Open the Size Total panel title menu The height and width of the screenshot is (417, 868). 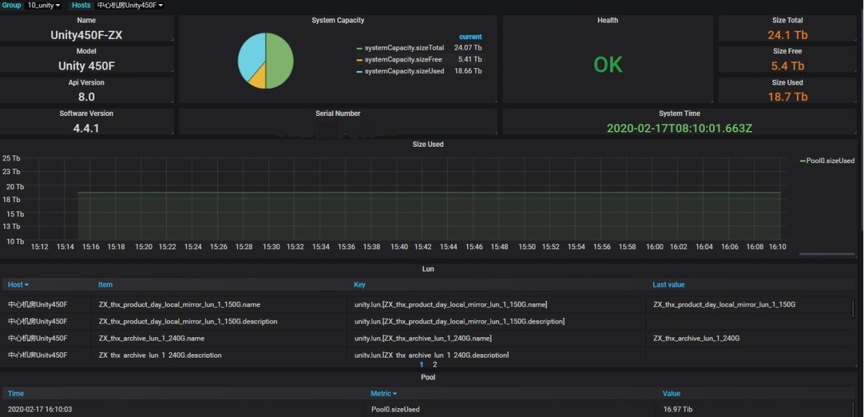[x=787, y=20]
